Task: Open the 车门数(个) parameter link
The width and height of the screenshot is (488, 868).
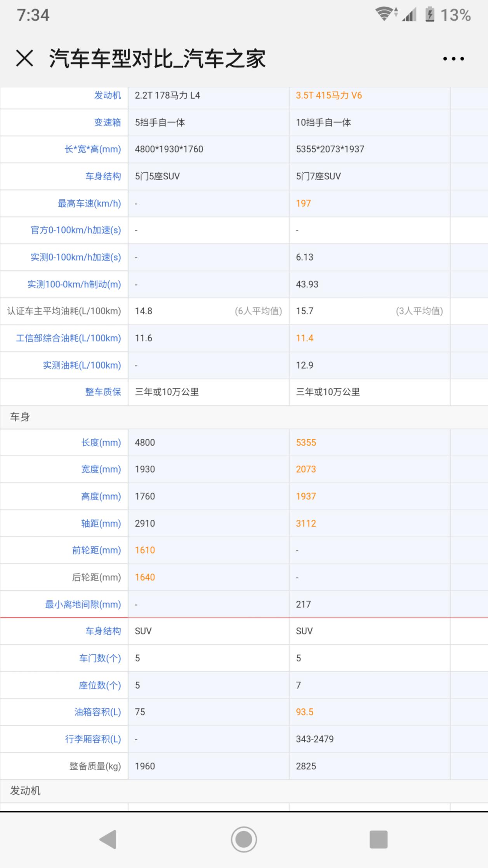Action: (x=100, y=658)
